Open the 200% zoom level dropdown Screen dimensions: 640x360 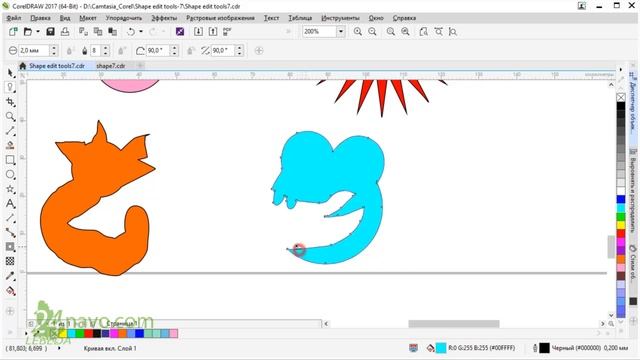tap(340, 31)
